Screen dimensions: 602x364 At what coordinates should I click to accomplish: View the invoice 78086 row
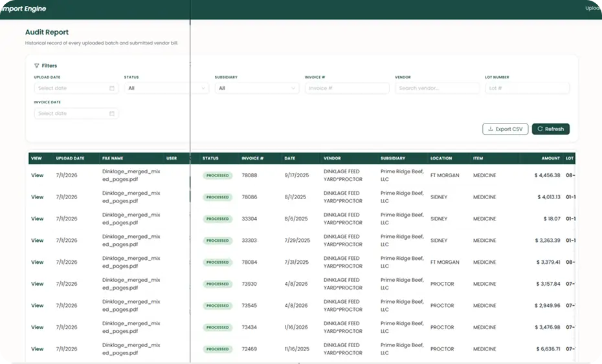click(x=38, y=197)
